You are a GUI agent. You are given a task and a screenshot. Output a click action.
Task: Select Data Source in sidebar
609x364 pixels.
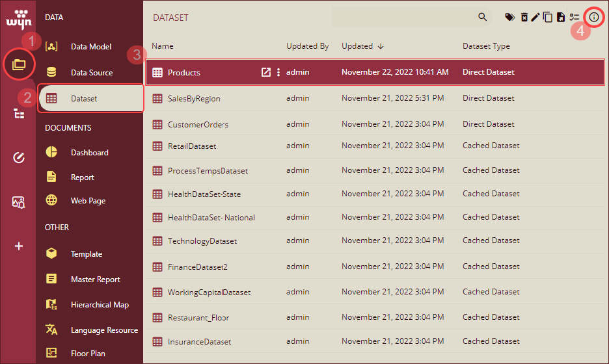(90, 73)
